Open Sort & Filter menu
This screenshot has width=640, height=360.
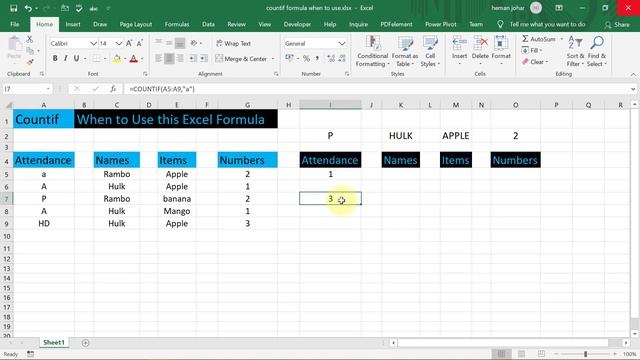tap(575, 51)
